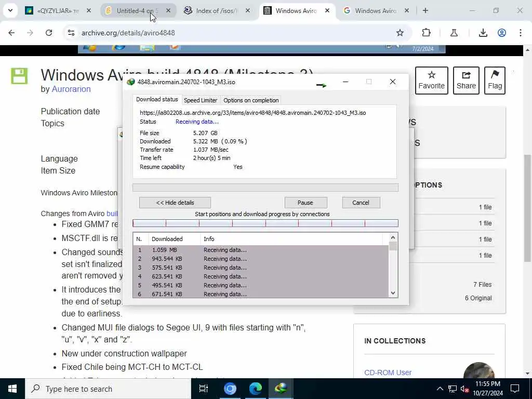
Task: Open site information icon in address bar
Action: [x=71, y=33]
